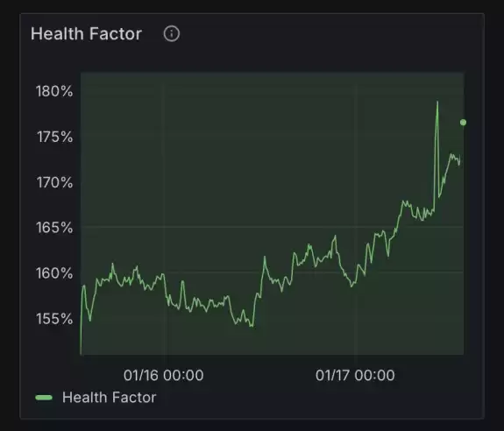Click the chart line's lowest starting point
Image resolution: width=504 pixels, height=431 pixels.
81,353
